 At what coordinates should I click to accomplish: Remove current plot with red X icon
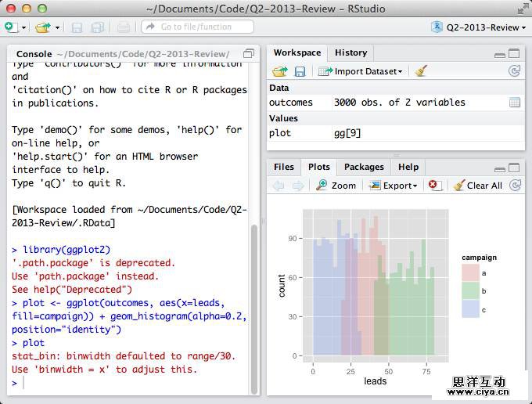point(434,186)
